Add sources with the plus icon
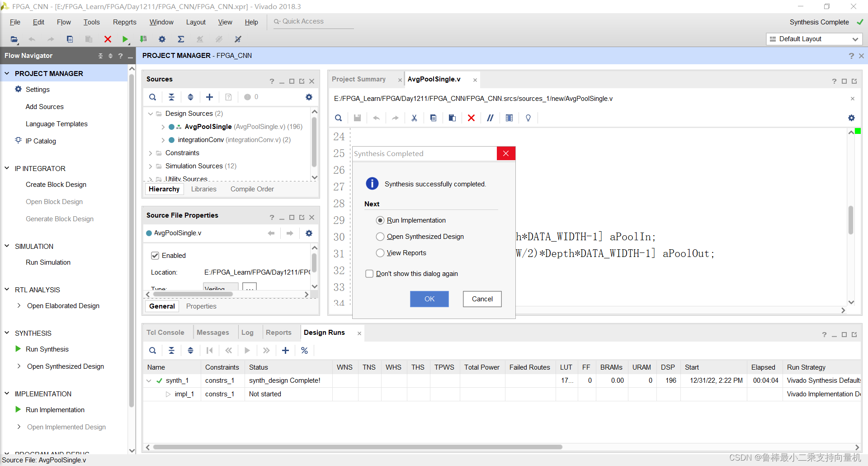 click(209, 97)
